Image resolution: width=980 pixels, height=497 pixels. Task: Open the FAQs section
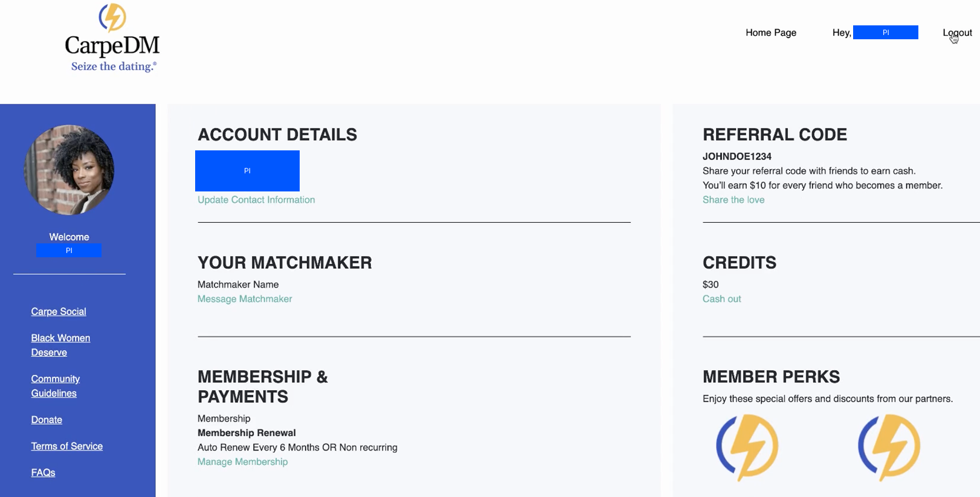tap(42, 472)
